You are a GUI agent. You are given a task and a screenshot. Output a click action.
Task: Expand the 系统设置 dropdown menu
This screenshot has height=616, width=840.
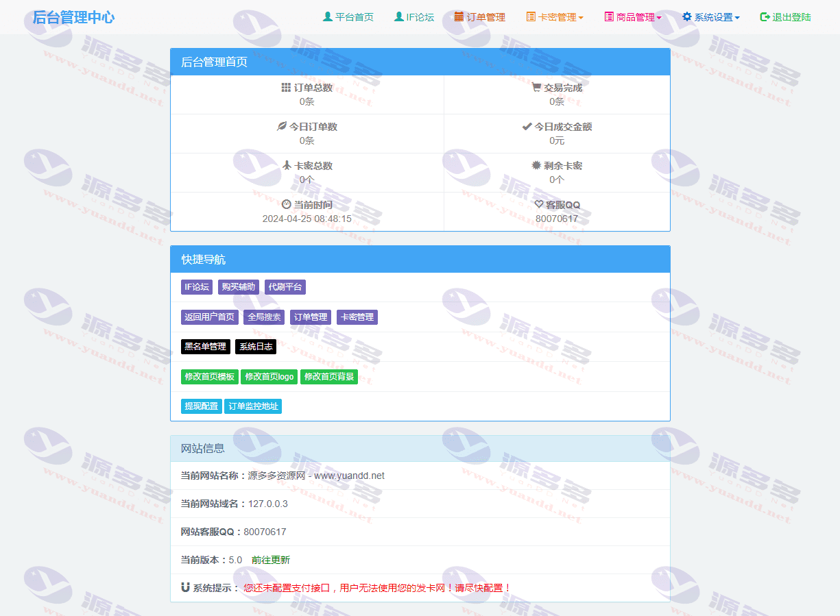(x=717, y=17)
